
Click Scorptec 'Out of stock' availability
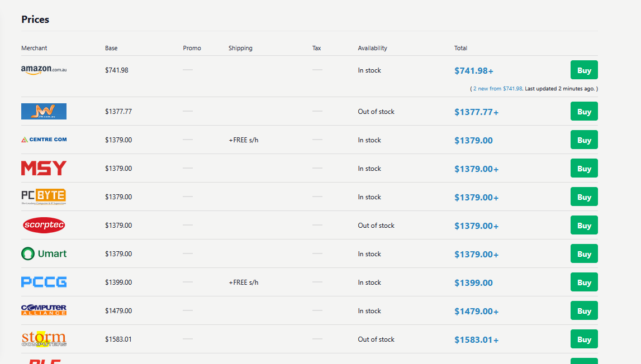click(x=376, y=226)
